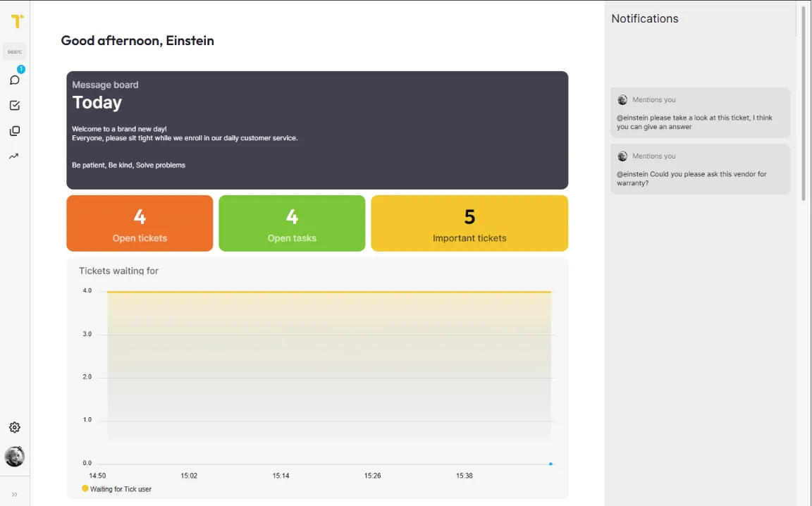
Task: Click avatar on vendor warranty notification
Action: [x=622, y=156]
